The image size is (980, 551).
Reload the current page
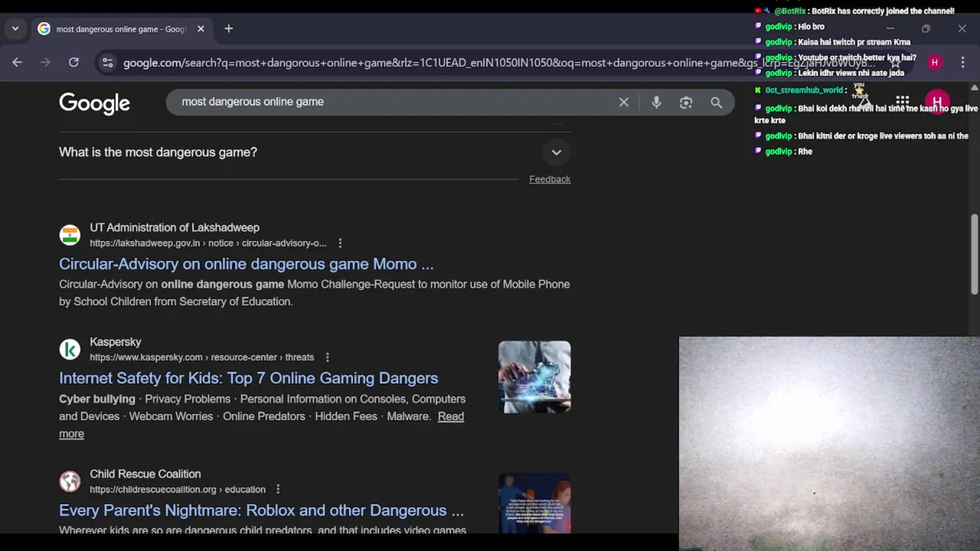point(73,63)
